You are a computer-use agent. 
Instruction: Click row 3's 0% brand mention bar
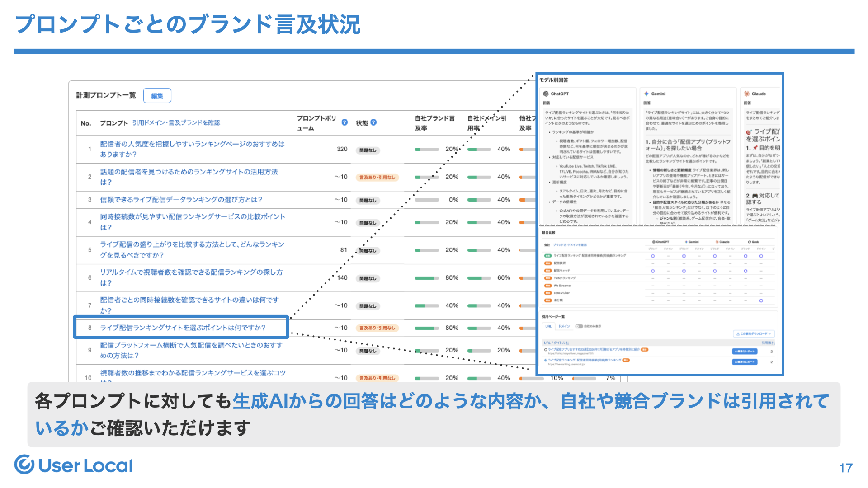427,200
